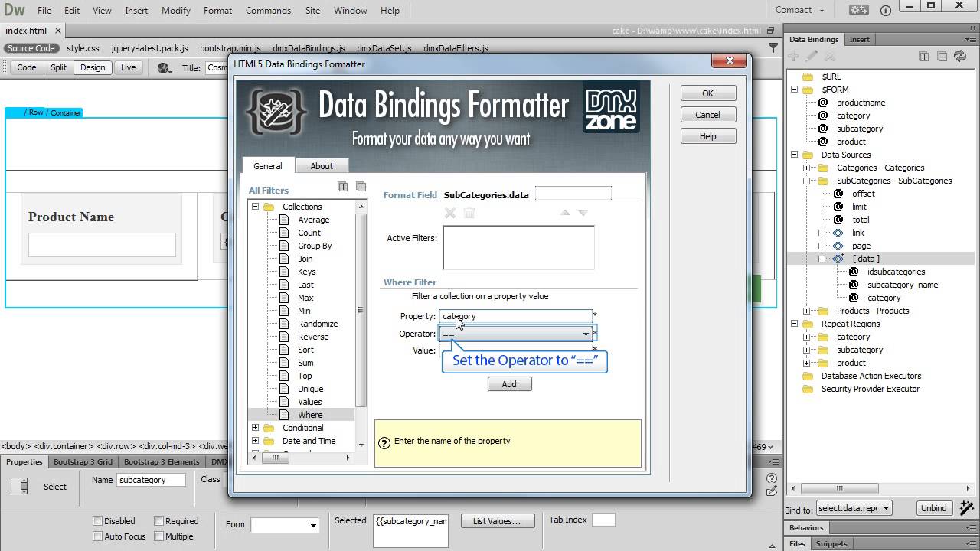This screenshot has width=980, height=551.
Task: Click the delete X icon in Data Bindings panel
Action: pyautogui.click(x=830, y=57)
